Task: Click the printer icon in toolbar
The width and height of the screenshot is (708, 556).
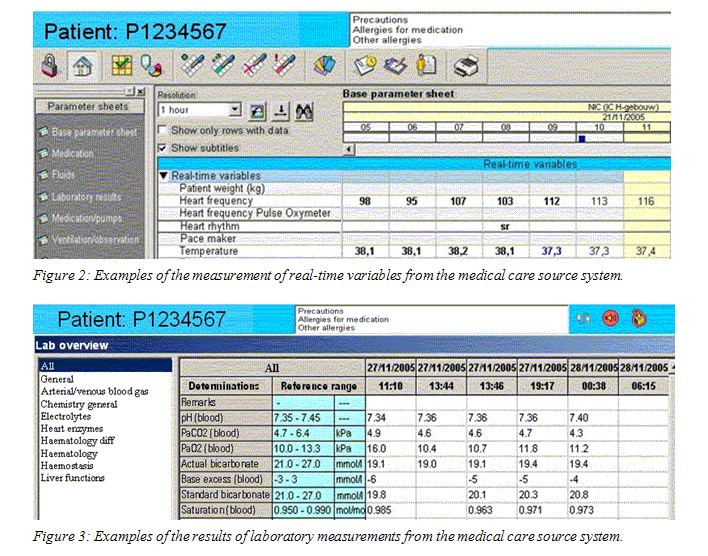Action: click(466, 66)
